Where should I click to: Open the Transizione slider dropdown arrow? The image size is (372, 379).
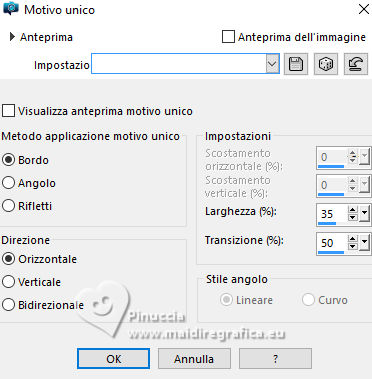[x=364, y=243]
